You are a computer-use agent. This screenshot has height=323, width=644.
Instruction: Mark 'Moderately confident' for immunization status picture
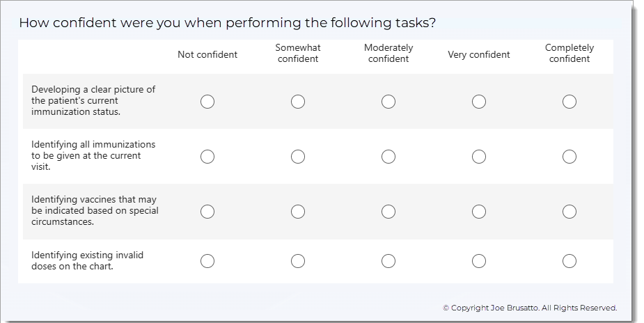[388, 102]
